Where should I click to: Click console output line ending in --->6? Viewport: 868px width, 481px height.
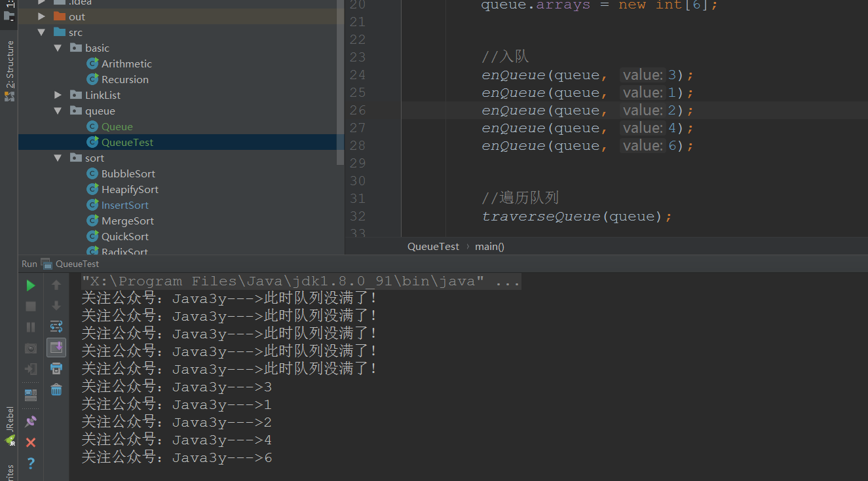click(x=176, y=458)
